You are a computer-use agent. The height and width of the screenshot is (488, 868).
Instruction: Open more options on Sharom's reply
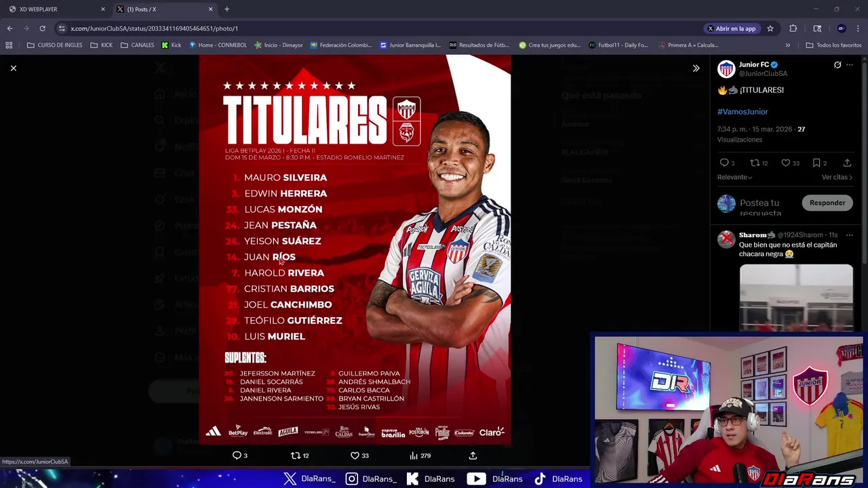pos(850,235)
